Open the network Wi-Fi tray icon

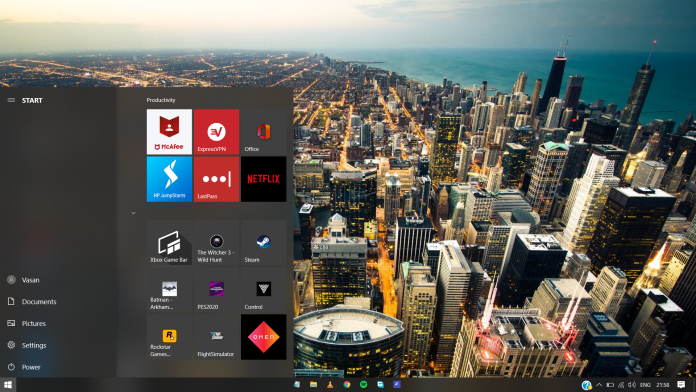[x=621, y=385]
